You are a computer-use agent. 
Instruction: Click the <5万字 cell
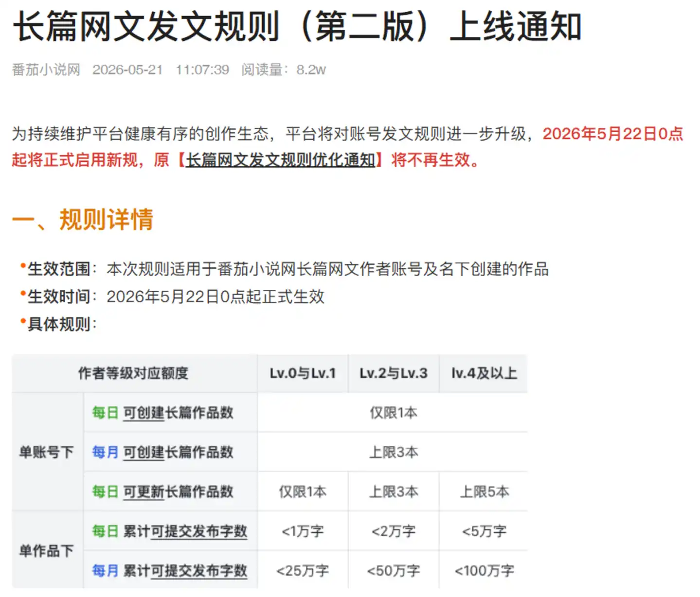(485, 531)
